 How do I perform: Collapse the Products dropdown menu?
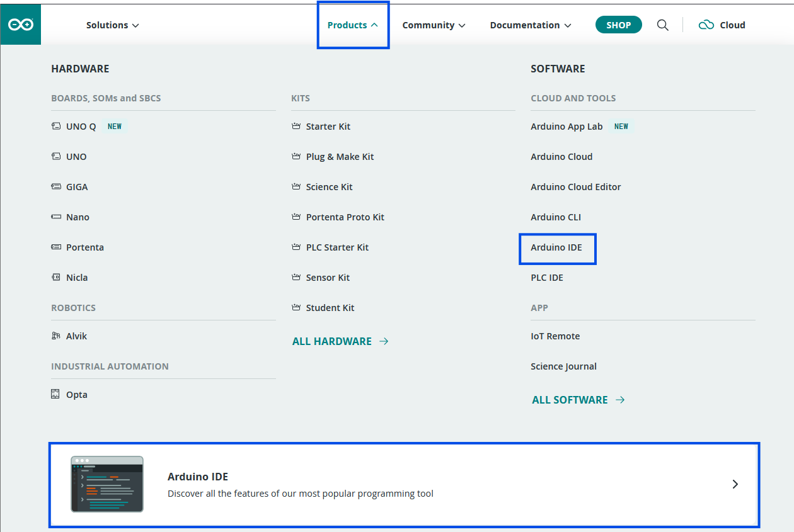(x=353, y=25)
